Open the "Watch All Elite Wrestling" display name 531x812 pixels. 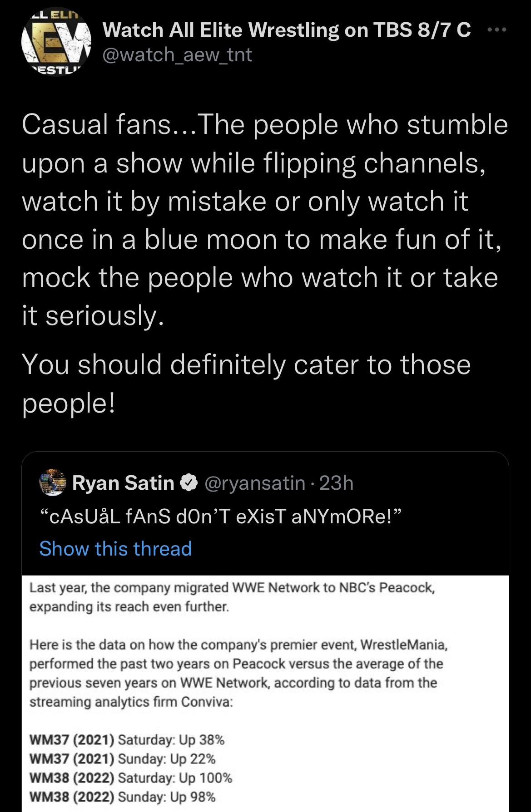pos(286,30)
